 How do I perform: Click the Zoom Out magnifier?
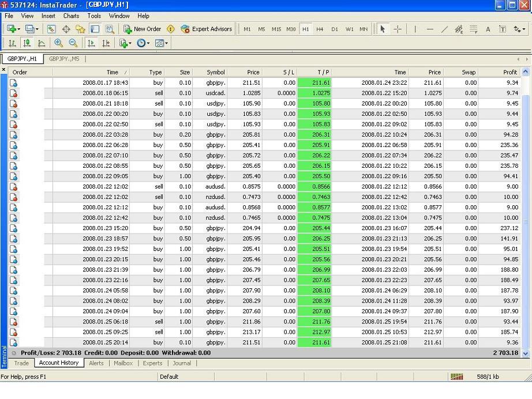(73, 43)
